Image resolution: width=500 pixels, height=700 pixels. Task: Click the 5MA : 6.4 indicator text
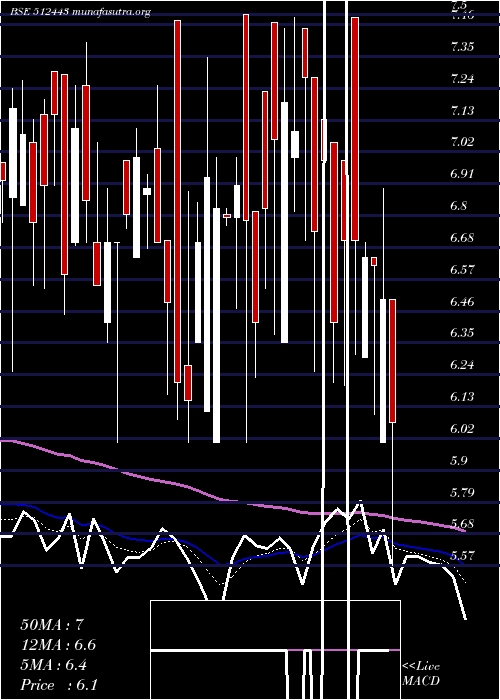pos(54,665)
